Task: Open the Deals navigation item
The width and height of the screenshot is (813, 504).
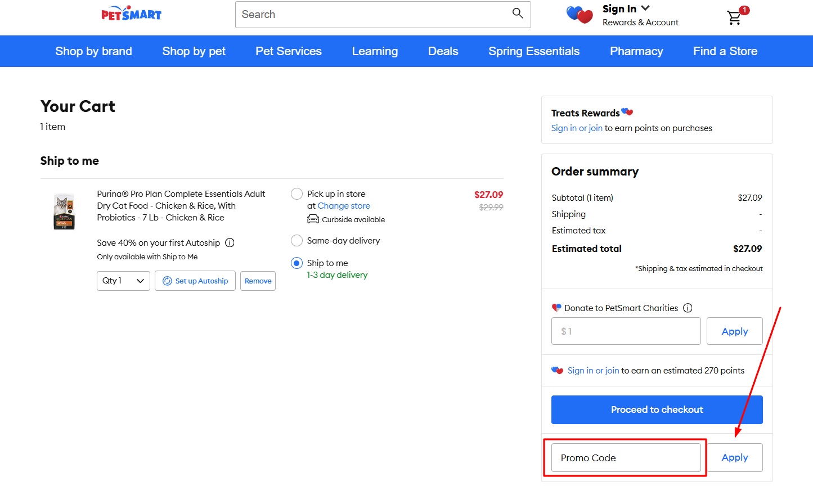Action: point(443,51)
